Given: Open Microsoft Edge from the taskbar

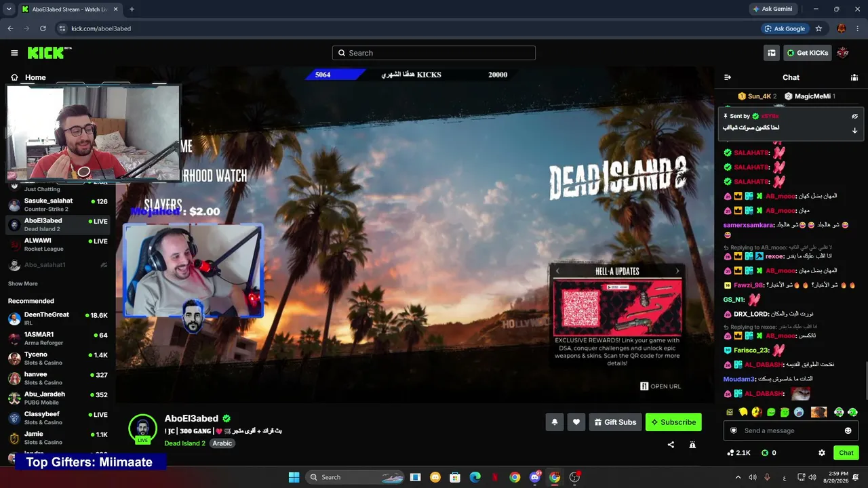Looking at the screenshot, I should (475, 477).
